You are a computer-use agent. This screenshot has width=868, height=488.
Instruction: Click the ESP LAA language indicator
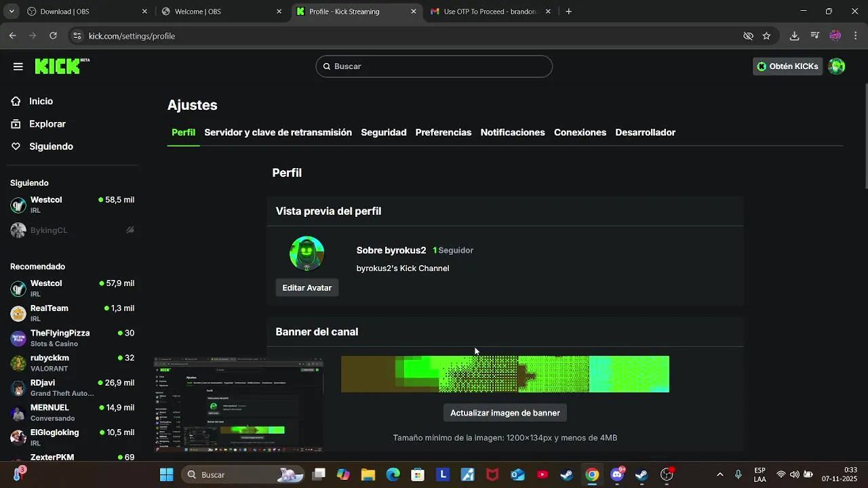pyautogui.click(x=760, y=474)
